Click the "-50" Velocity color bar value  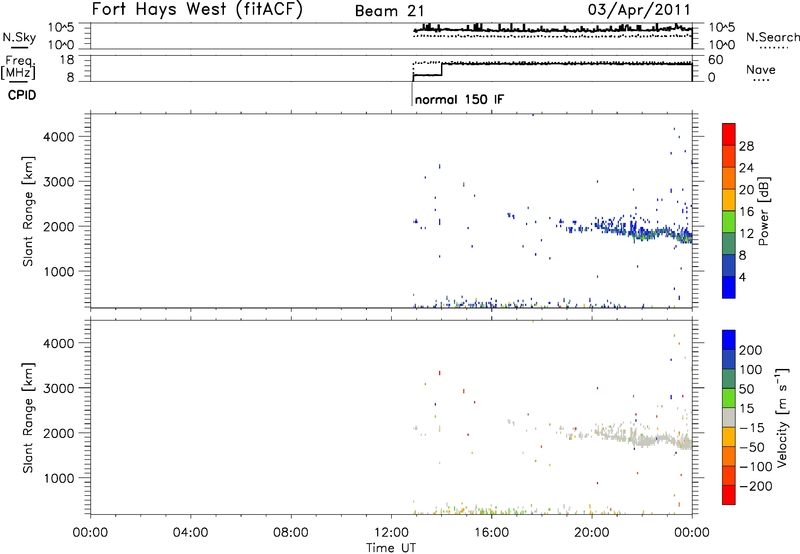[x=752, y=447]
